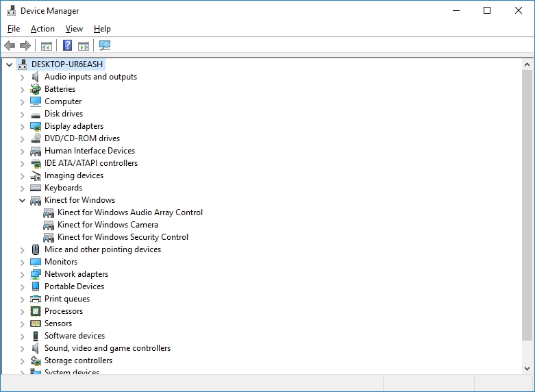The image size is (535, 392).
Task: Expand the Display adapters category
Action: pyautogui.click(x=22, y=126)
